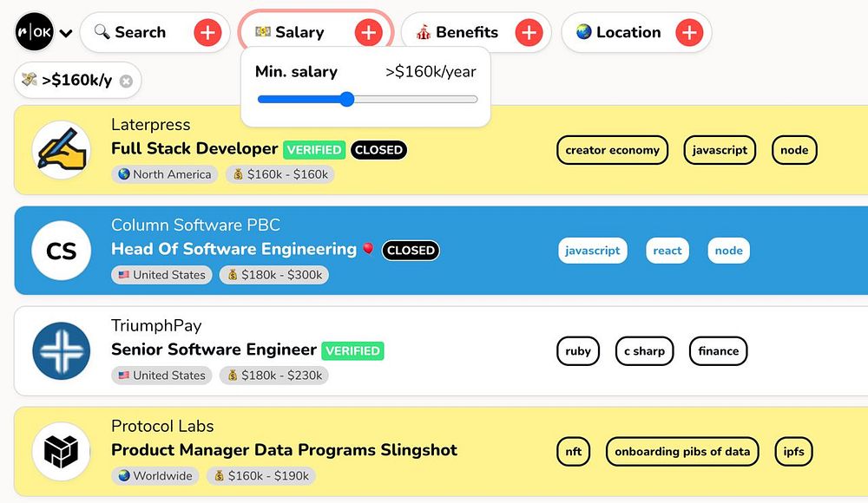The image size is (868, 503).
Task: Open the Full Stack Developer job listing
Action: [194, 148]
